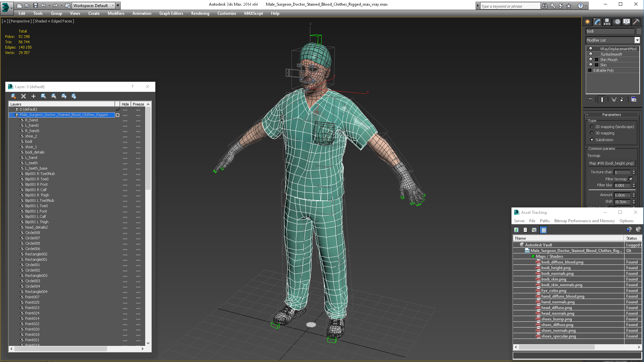Viewport: 644px width, 362px height.
Task: Open quick access toolbar customize dropdown
Action: coord(118,5)
